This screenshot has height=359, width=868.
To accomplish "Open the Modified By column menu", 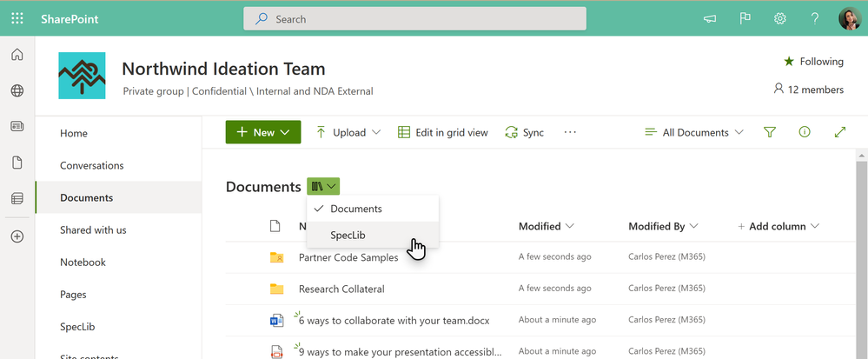I will pyautogui.click(x=663, y=226).
